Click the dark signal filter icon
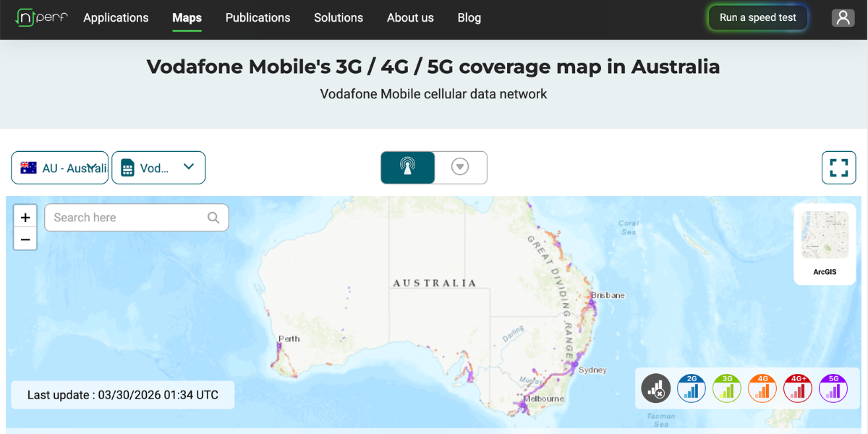 (656, 388)
